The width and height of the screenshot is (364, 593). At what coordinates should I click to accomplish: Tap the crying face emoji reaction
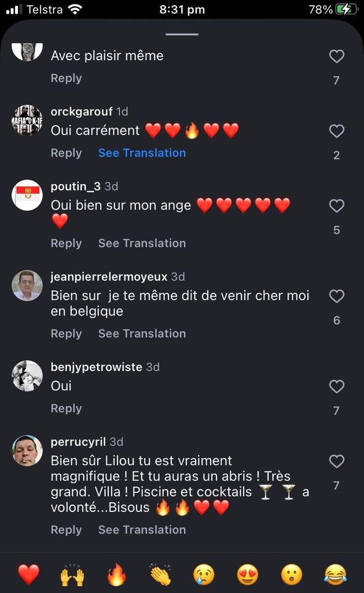tap(204, 574)
